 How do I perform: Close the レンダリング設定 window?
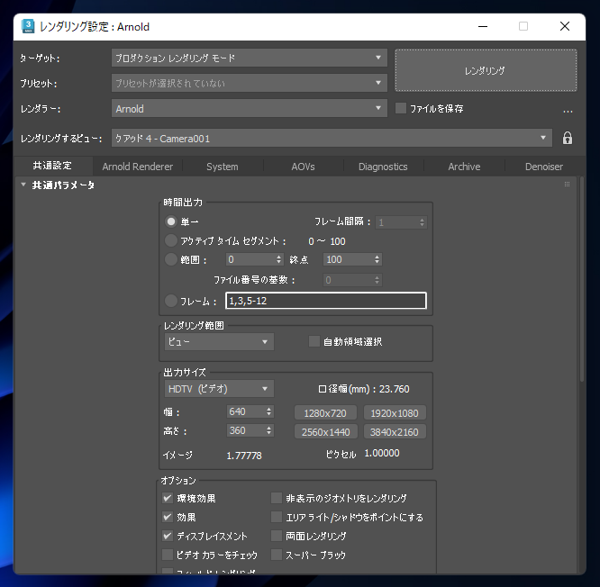point(564,26)
